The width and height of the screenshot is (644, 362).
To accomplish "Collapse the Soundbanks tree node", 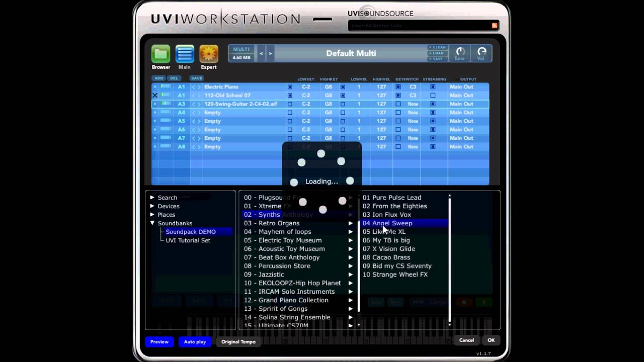I will click(152, 223).
